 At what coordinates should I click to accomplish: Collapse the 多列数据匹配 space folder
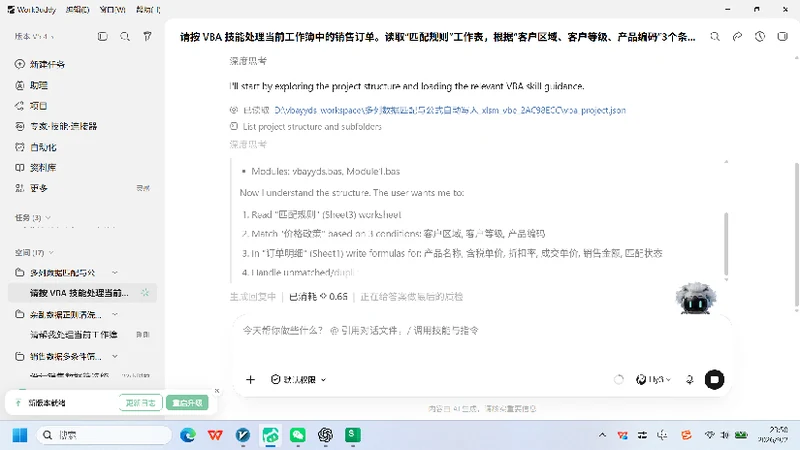pyautogui.click(x=115, y=272)
